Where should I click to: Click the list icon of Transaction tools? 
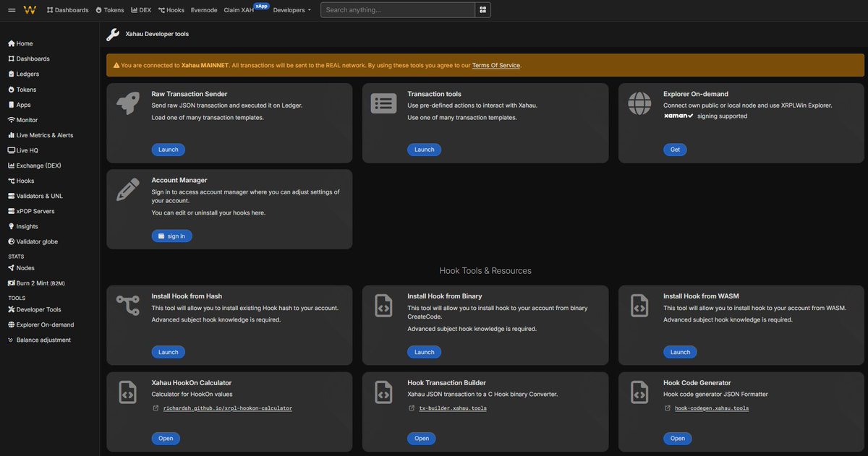384,103
